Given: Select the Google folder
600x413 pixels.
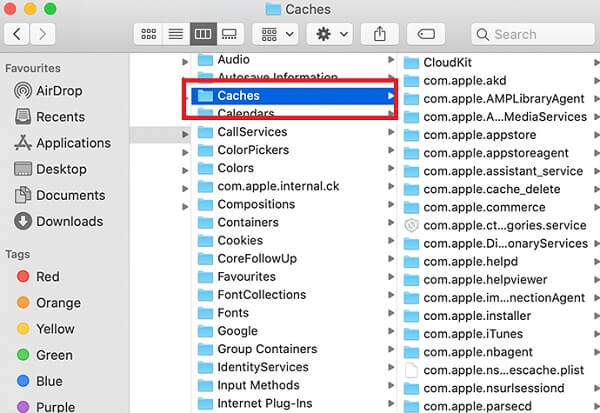Looking at the screenshot, I should (x=294, y=331).
